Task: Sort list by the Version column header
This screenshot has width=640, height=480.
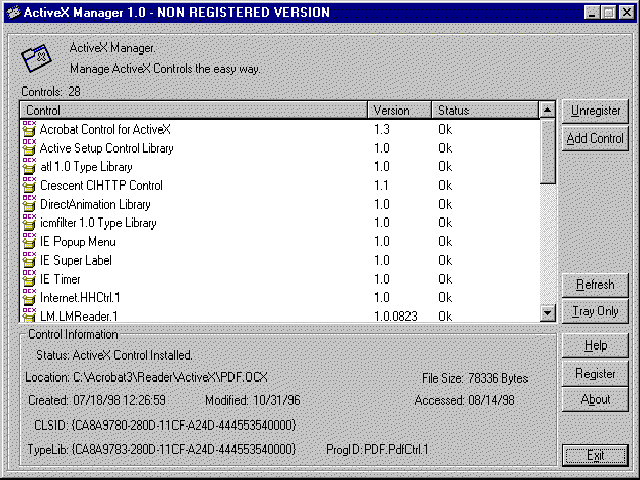Action: pyautogui.click(x=399, y=110)
